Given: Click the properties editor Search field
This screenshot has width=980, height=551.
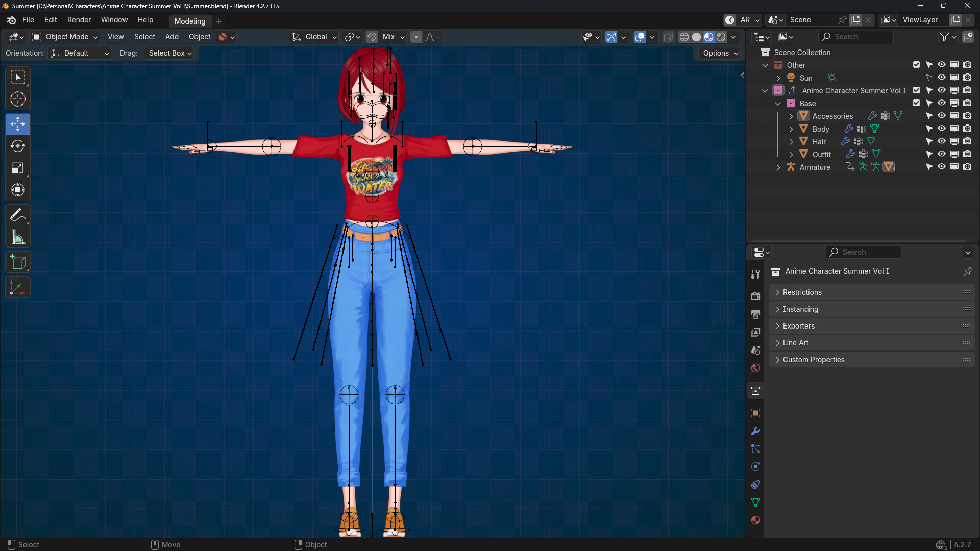Looking at the screenshot, I should pos(863,252).
